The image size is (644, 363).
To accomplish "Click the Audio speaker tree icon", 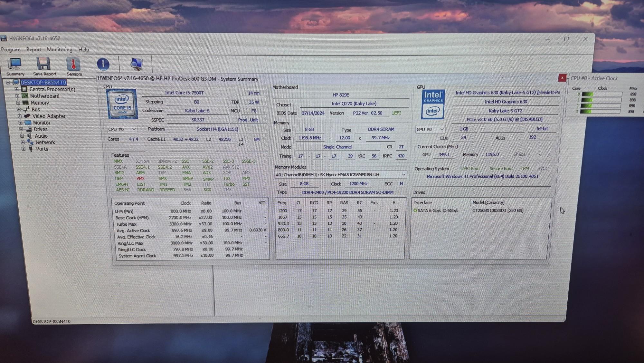I will pyautogui.click(x=30, y=136).
